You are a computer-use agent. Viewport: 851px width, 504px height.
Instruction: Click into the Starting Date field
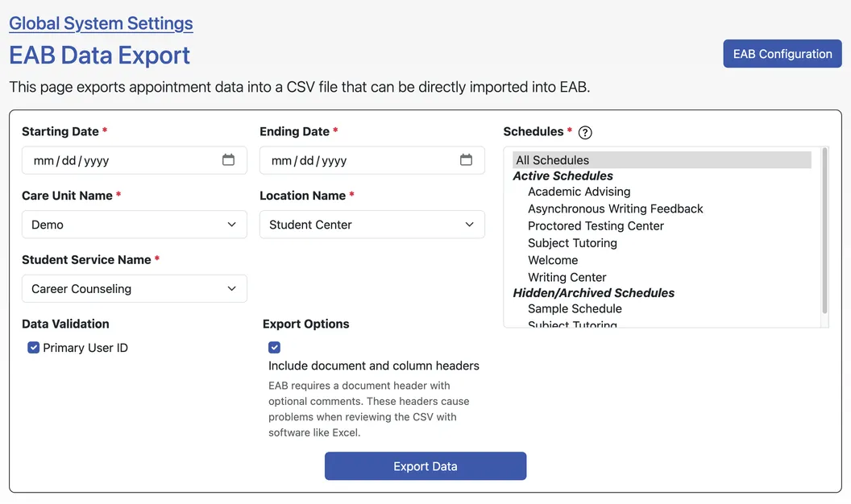pyautogui.click(x=135, y=160)
